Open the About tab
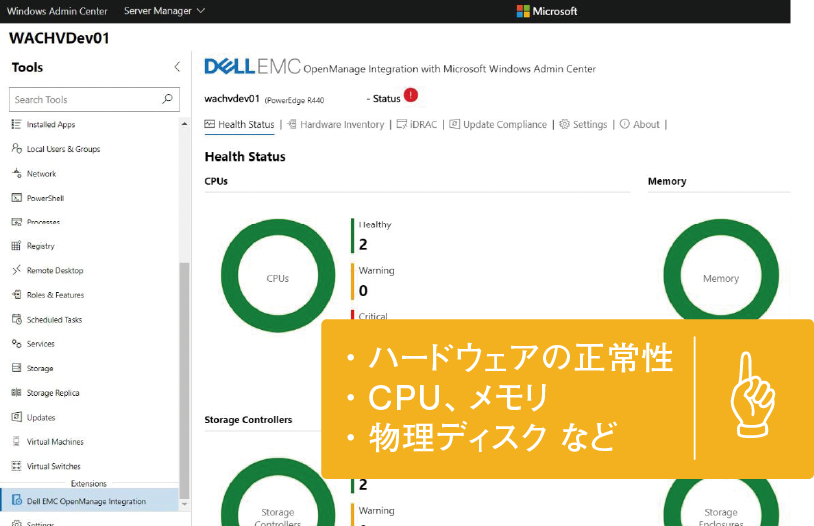The width and height of the screenshot is (814, 526). point(640,125)
